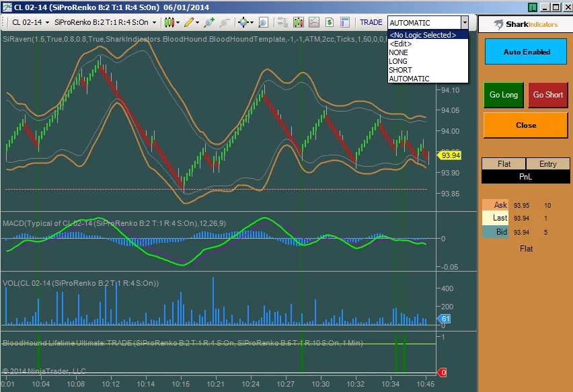Expand the drawing tools dropdown arrow

tap(197, 23)
